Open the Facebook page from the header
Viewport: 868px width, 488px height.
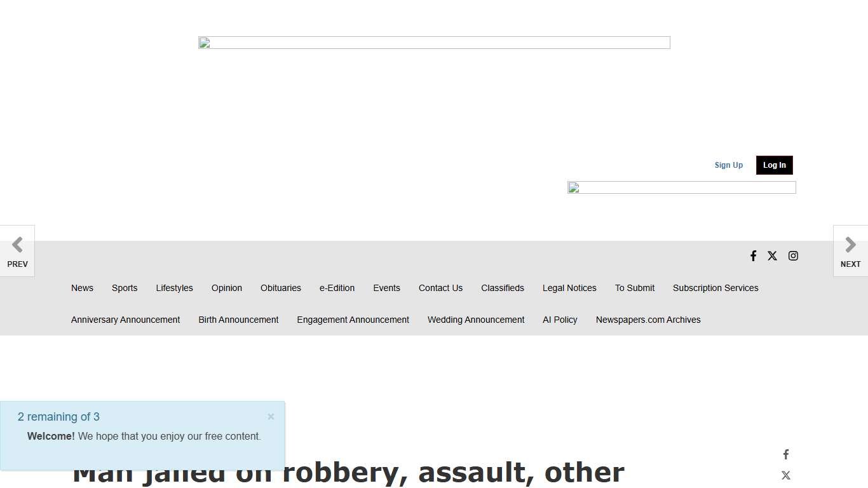[754, 255]
